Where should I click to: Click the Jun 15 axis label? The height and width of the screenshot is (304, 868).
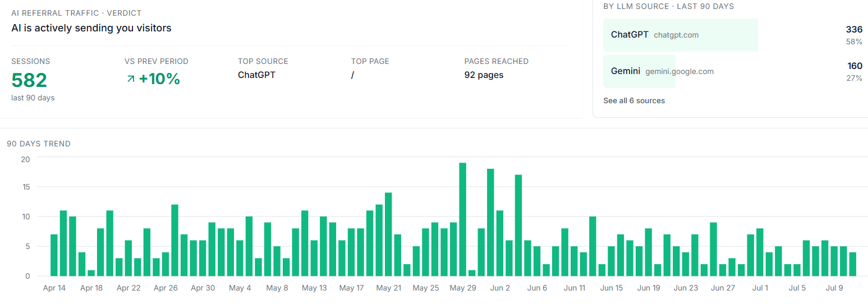612,288
